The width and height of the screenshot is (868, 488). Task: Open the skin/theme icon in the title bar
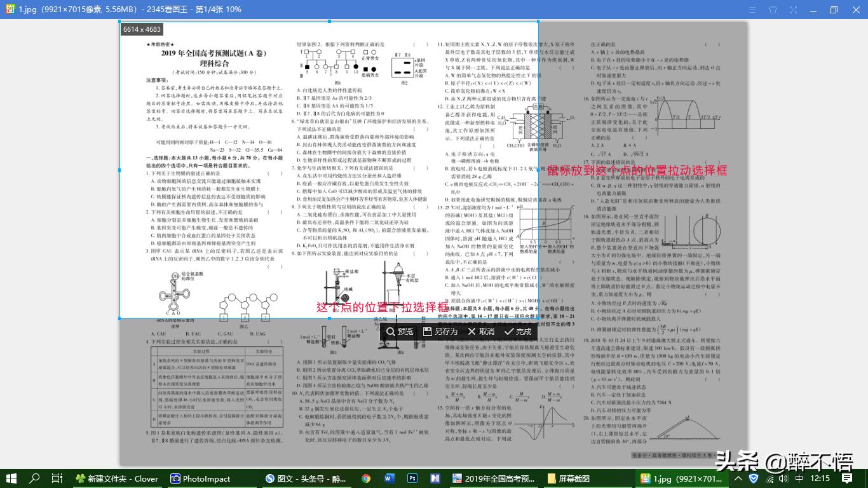tap(773, 10)
